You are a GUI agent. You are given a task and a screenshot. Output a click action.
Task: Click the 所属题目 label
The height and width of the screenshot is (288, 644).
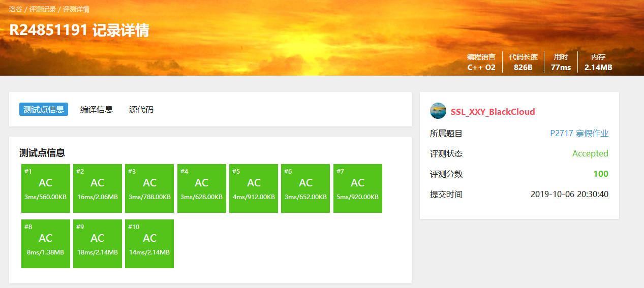click(x=446, y=134)
